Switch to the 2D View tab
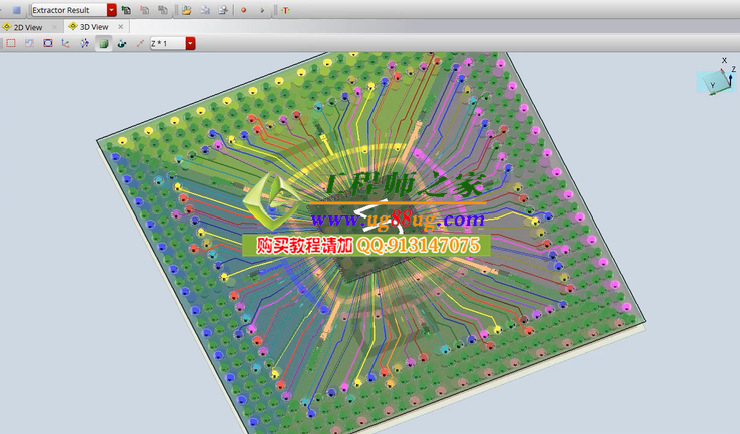The height and width of the screenshot is (434, 740). (28, 27)
